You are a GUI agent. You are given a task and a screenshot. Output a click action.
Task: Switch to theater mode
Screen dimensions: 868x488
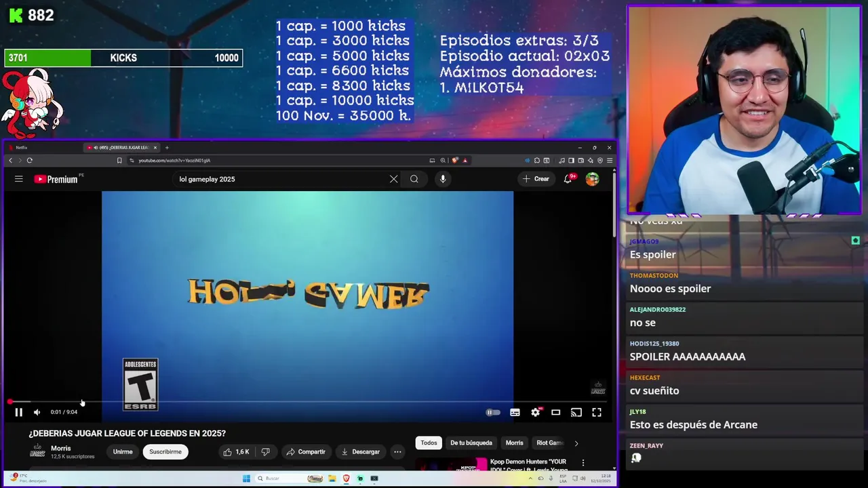(x=556, y=412)
